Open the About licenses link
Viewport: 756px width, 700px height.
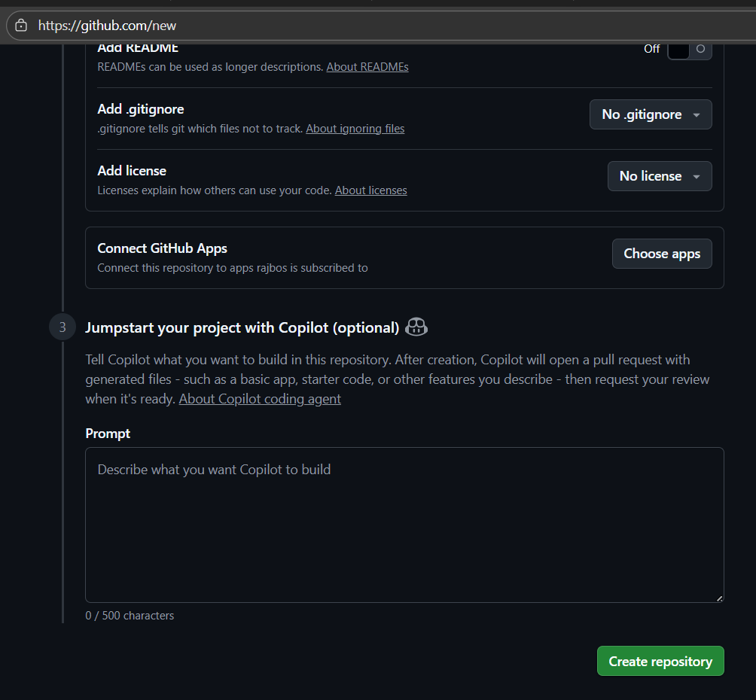pos(370,190)
